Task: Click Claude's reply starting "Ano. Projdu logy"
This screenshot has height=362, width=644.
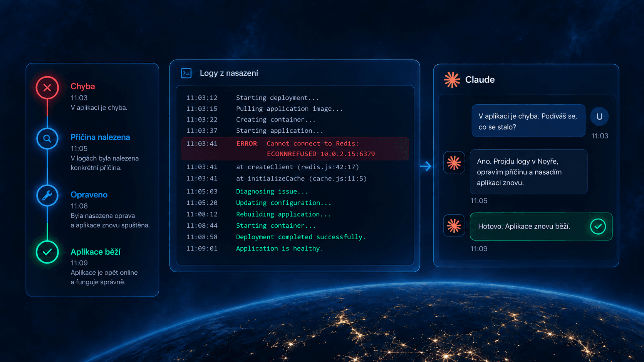Action: 528,172
